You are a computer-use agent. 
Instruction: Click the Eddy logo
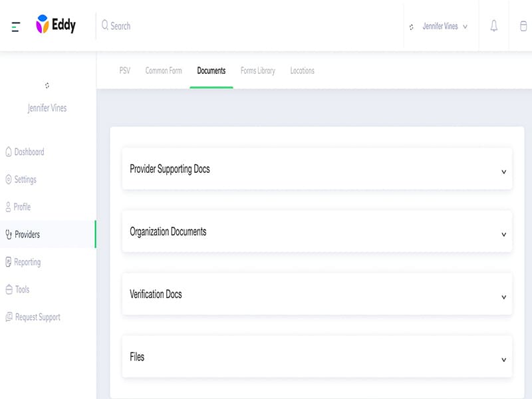coord(56,25)
